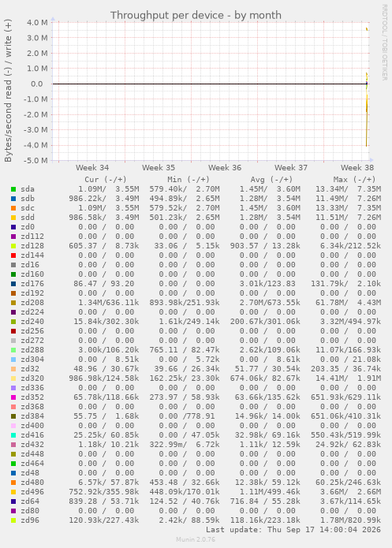Click the 'sdb' device label
The height and width of the screenshot is (548, 392).
coord(28,199)
